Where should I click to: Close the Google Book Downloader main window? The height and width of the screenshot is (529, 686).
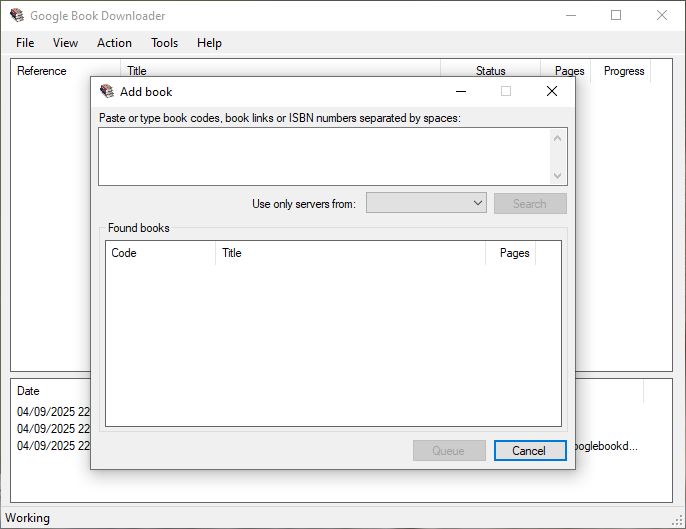662,15
